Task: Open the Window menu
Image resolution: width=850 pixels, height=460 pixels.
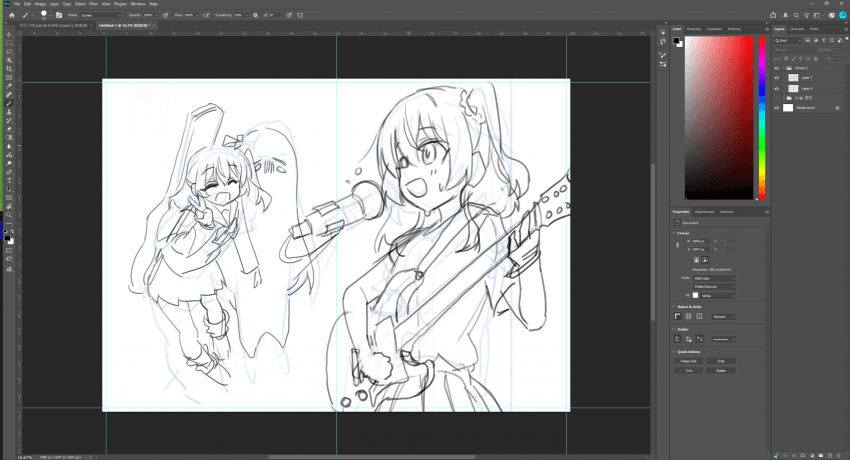Action: tap(138, 4)
